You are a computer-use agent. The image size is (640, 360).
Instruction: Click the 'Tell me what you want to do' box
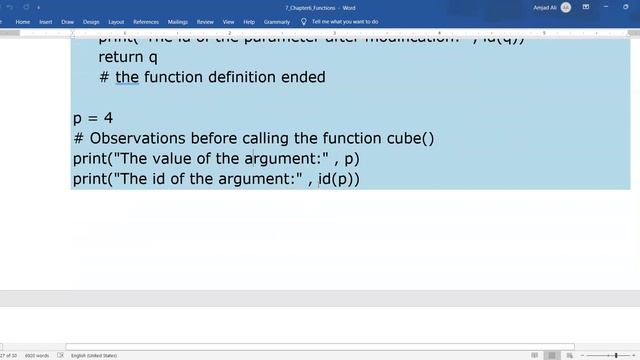[345, 22]
